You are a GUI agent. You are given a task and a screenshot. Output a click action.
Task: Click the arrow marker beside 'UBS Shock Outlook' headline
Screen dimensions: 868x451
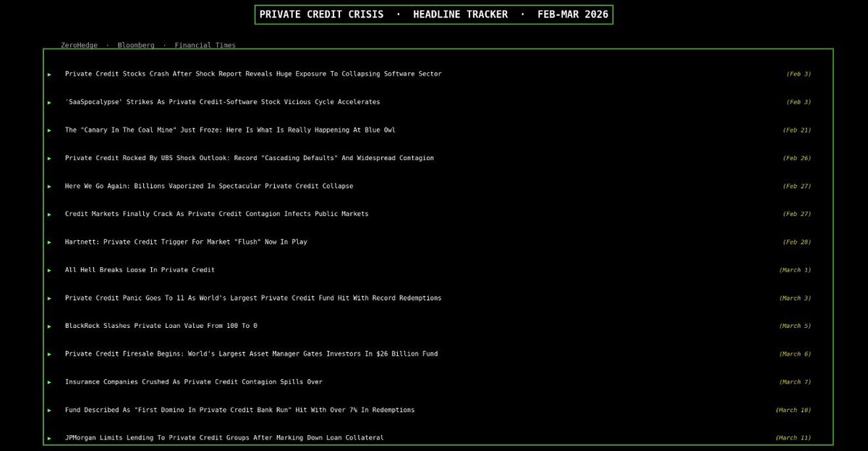49,159
